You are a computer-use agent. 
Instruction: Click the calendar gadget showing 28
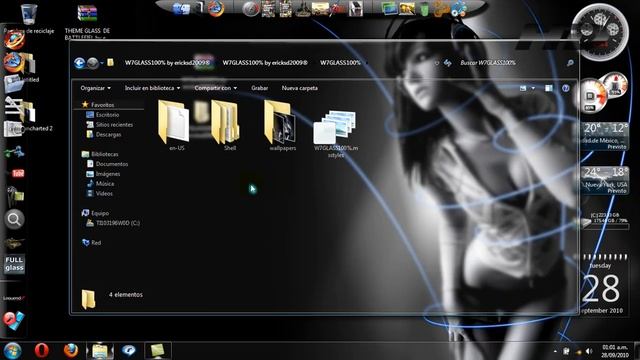pos(603,284)
